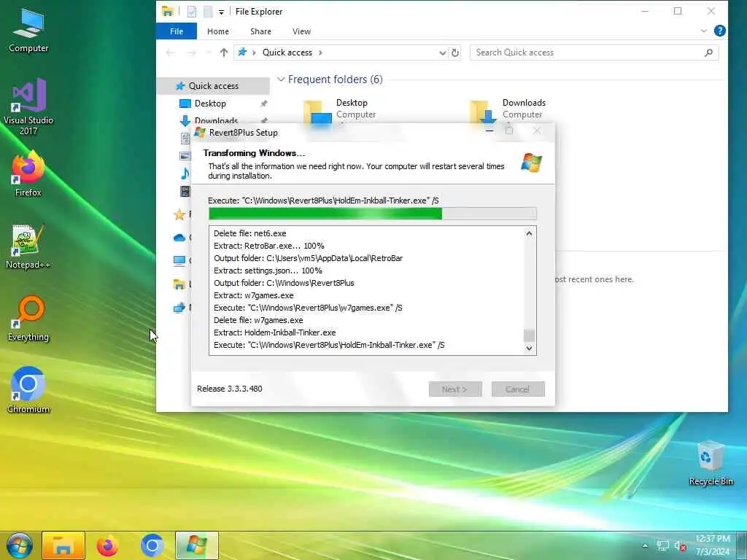747x560 pixels.
Task: Click the Quick access breadcrumb
Action: [287, 52]
